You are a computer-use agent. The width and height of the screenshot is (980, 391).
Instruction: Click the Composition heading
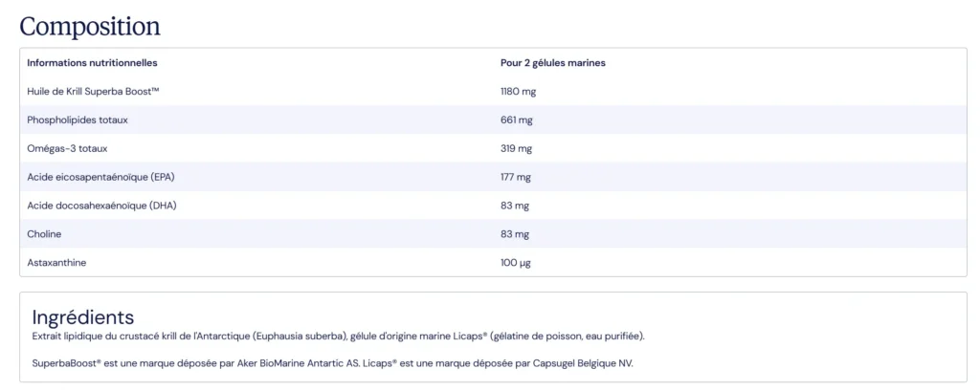[x=90, y=26]
